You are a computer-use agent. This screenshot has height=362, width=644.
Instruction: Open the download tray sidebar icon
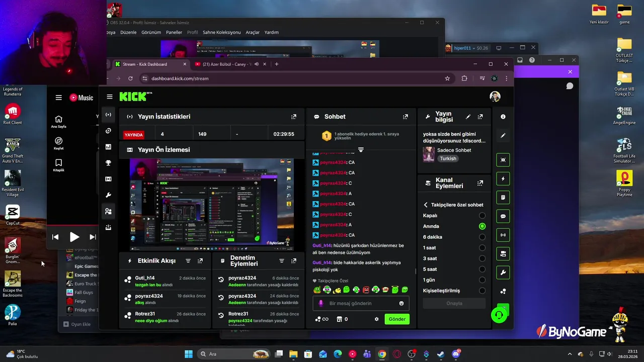pos(108,227)
